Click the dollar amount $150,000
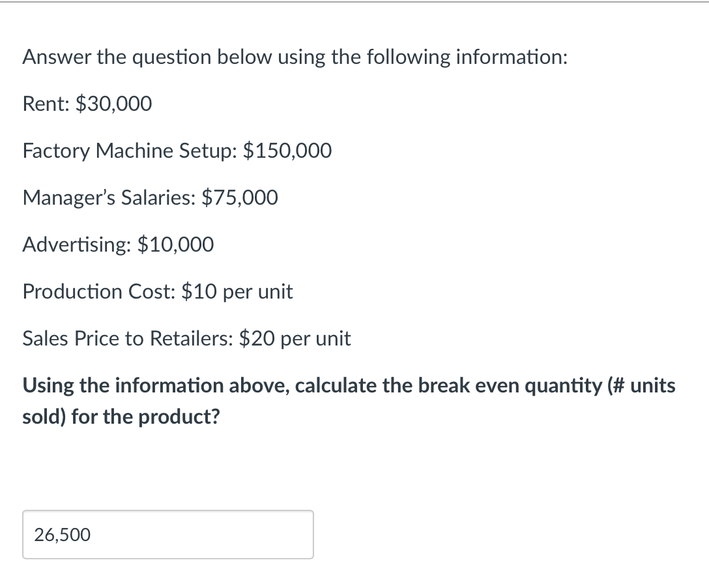Viewport: 709px width, 588px height. [287, 151]
